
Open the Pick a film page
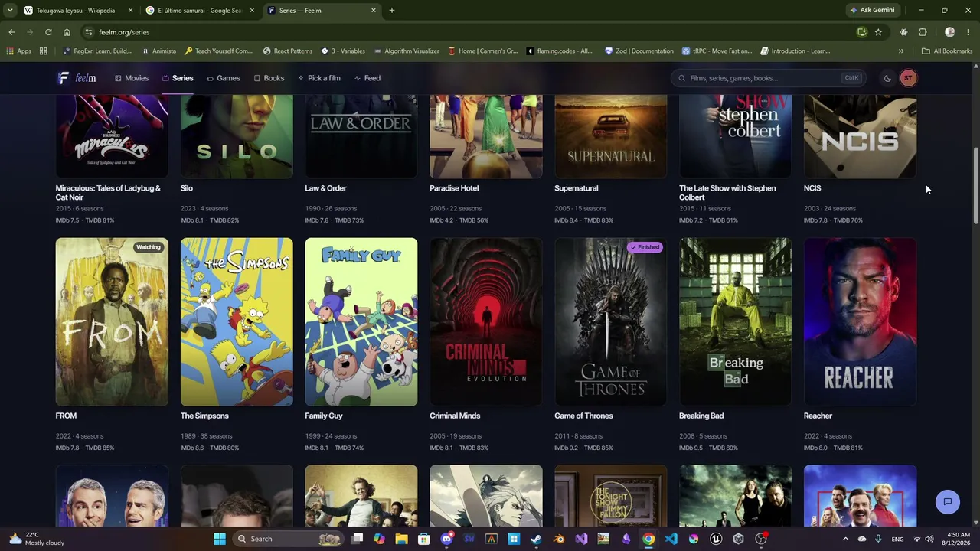pyautogui.click(x=319, y=78)
